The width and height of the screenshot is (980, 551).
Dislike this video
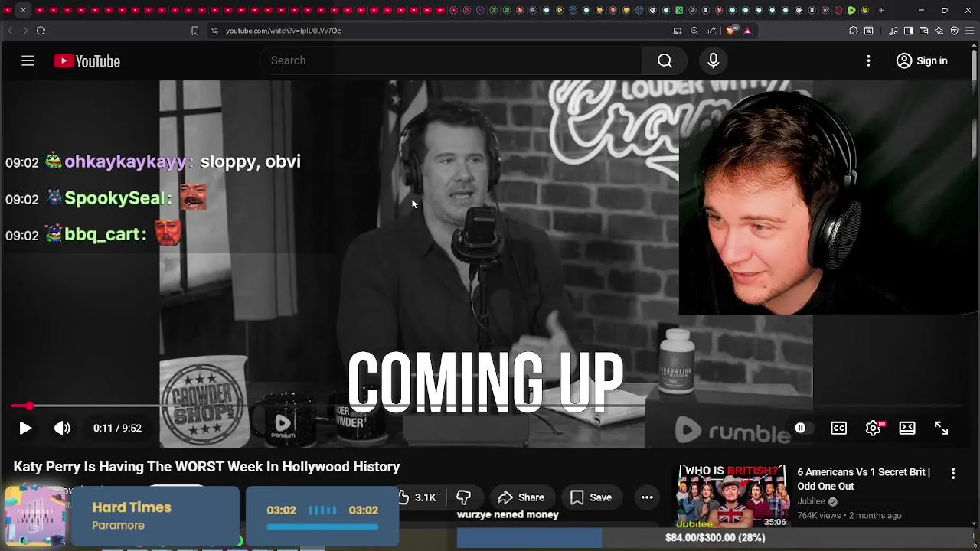click(x=463, y=497)
